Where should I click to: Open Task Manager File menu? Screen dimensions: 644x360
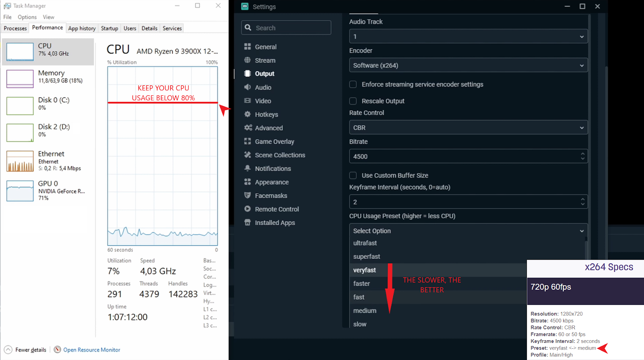click(7, 17)
